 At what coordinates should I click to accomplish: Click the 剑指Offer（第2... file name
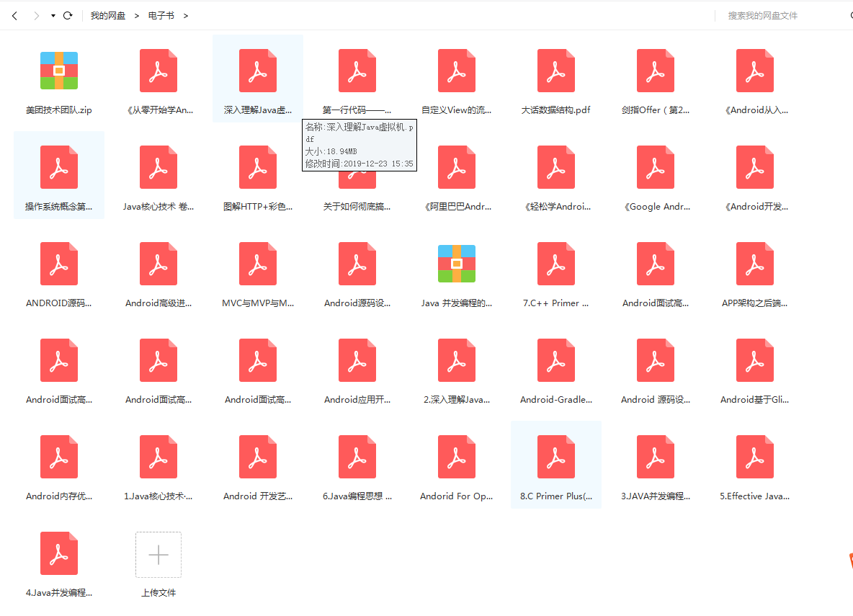(x=656, y=110)
